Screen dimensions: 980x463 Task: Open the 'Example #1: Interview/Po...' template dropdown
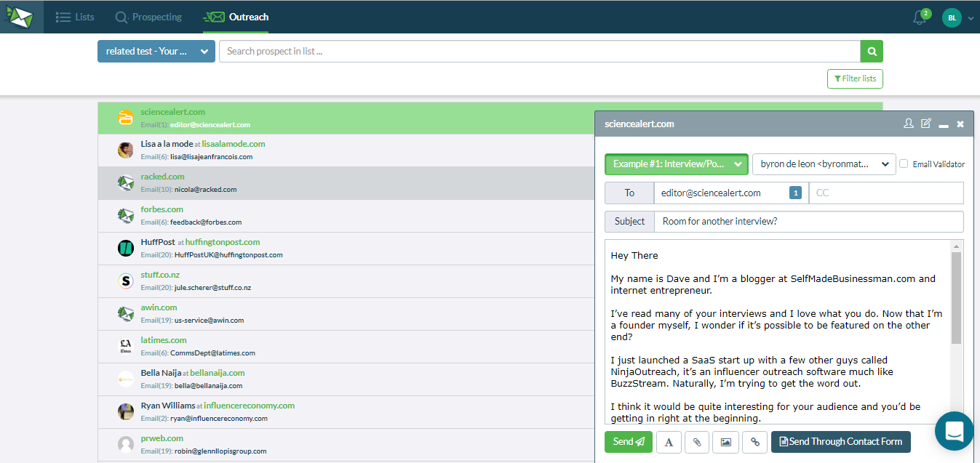point(677,164)
